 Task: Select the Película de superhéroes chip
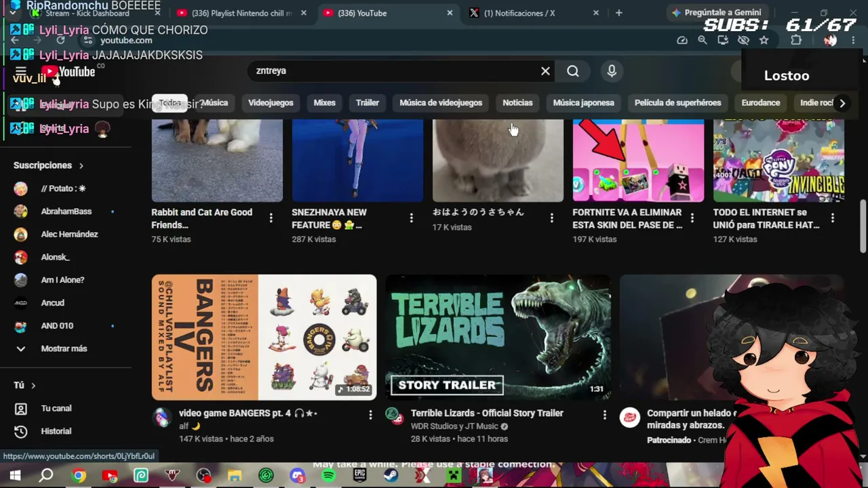click(x=677, y=103)
